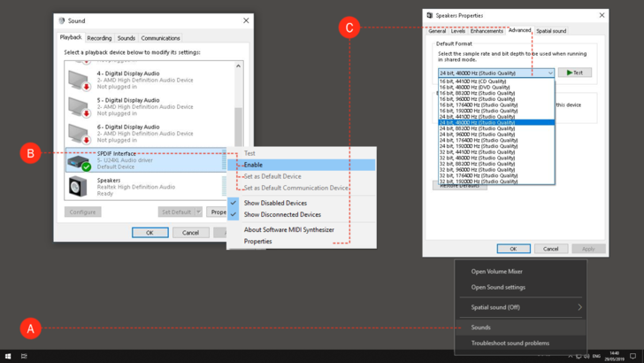Select 24 bit, 96000 Hz (Studio Quality)
This screenshot has height=363, width=644.
(x=496, y=135)
